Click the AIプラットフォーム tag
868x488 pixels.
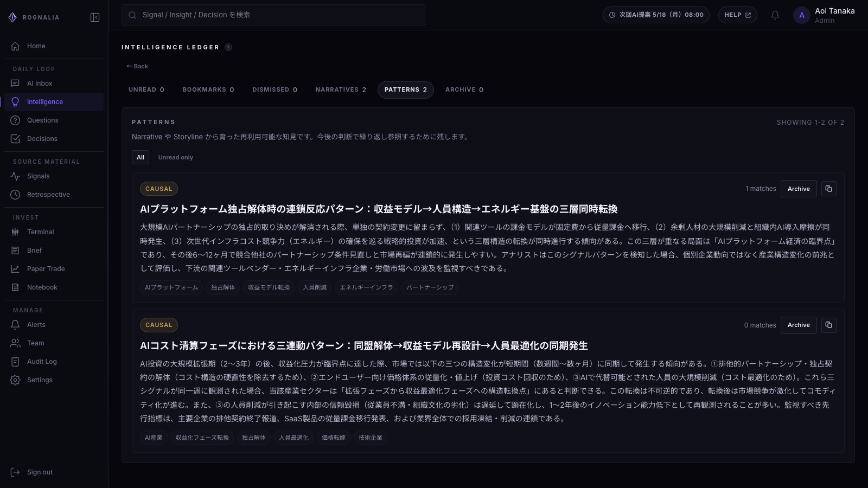[171, 287]
